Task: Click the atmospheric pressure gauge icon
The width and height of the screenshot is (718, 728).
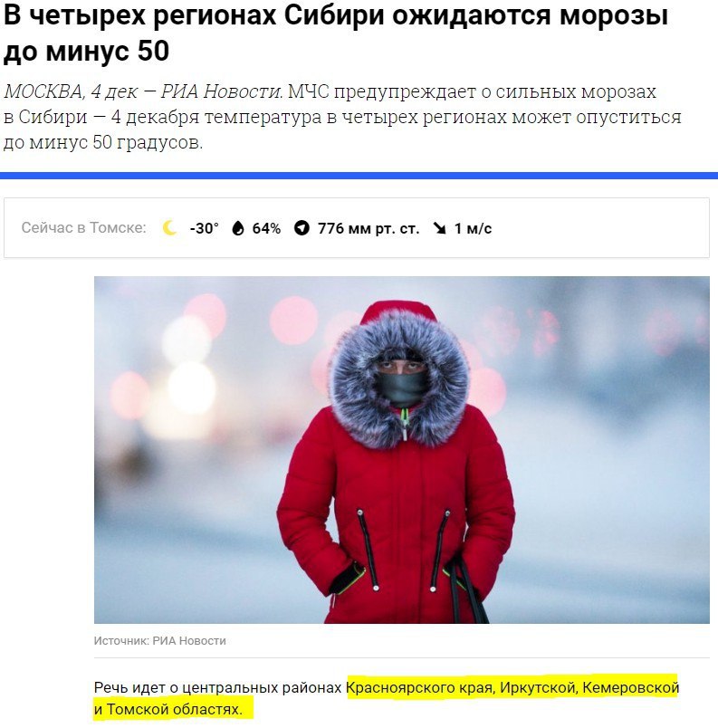Action: pos(302,228)
